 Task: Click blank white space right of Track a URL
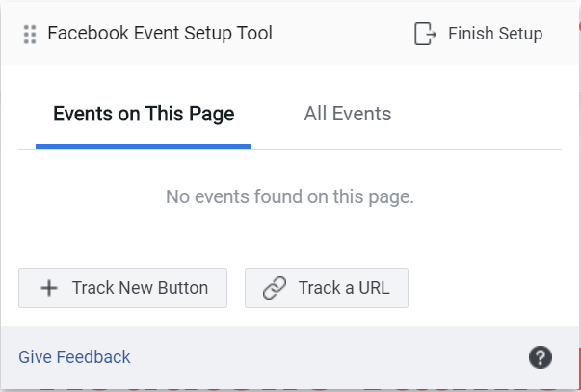tap(491, 288)
